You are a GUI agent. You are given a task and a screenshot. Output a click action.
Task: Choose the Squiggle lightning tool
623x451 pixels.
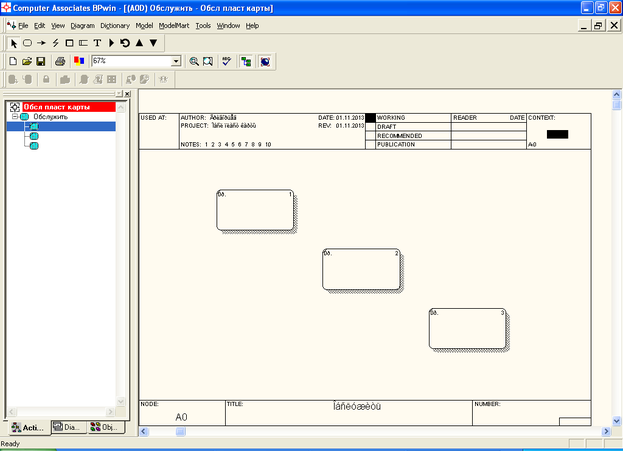point(55,43)
